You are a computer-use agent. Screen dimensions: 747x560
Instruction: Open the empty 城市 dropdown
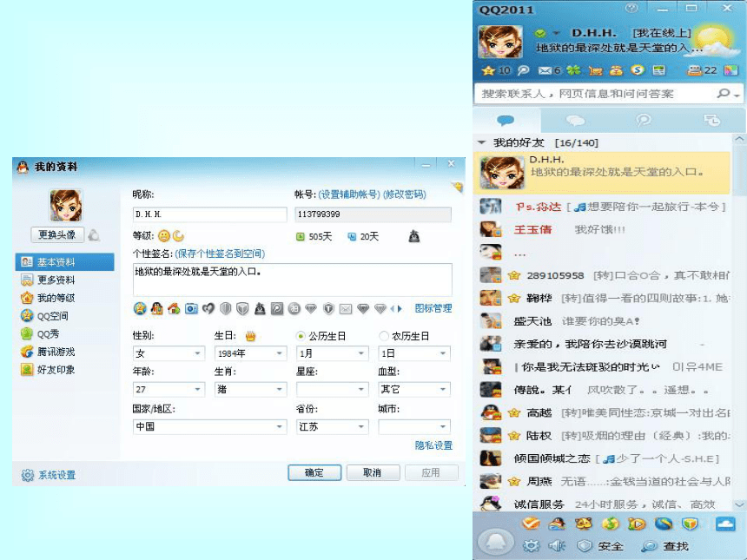coord(414,426)
